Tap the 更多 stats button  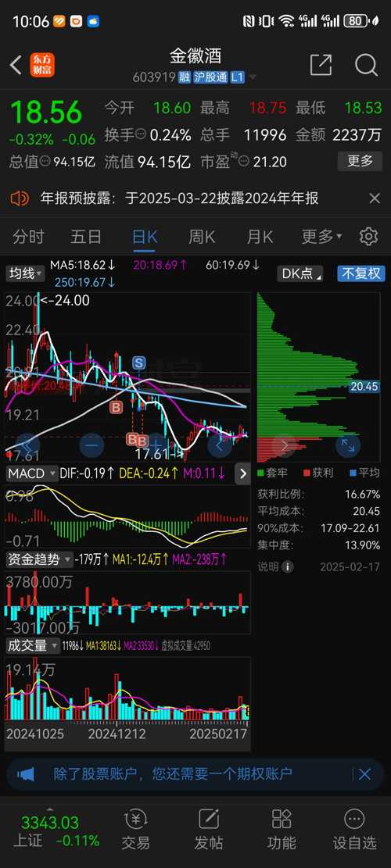click(360, 161)
